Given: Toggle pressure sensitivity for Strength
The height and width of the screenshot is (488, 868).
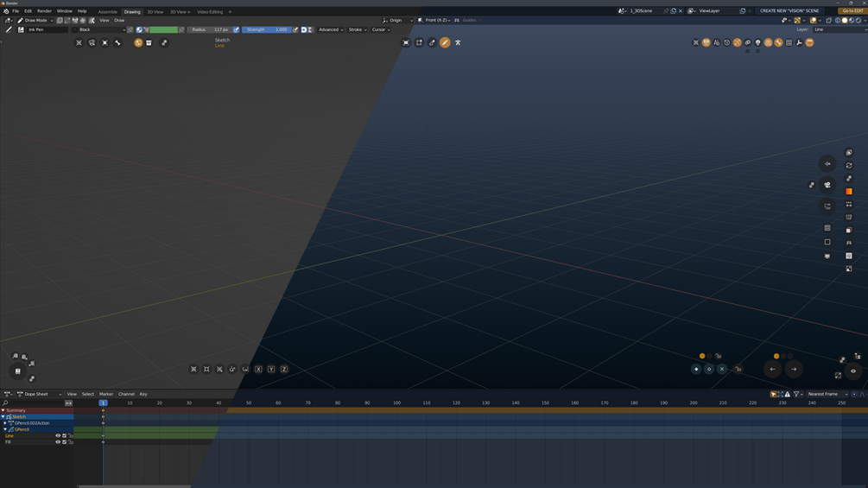Looking at the screenshot, I should point(295,30).
